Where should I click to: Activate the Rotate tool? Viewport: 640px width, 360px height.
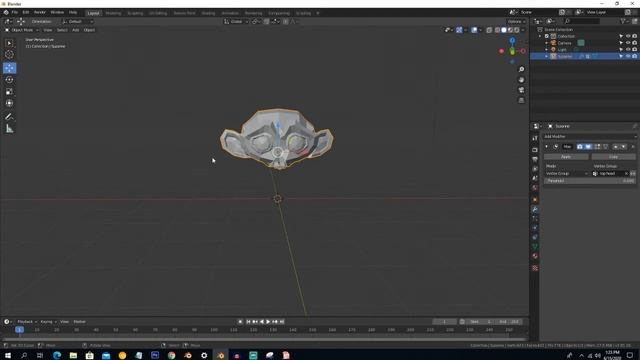(9, 80)
